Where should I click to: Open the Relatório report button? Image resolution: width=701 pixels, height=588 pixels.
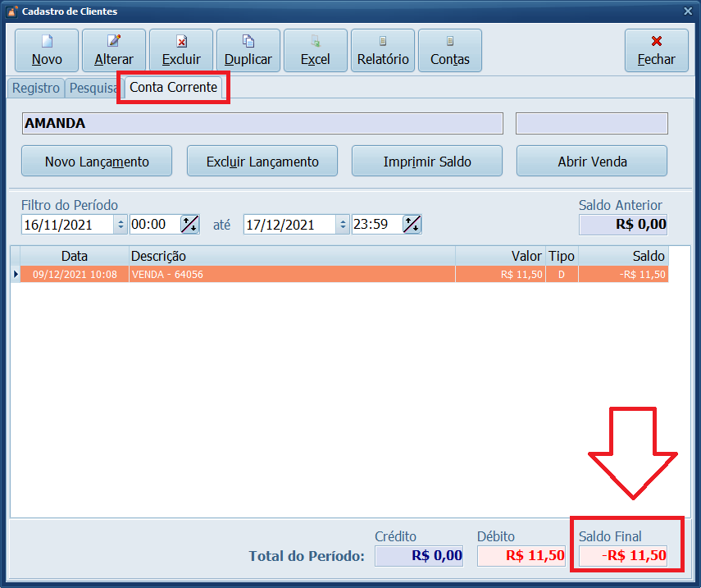point(383,51)
